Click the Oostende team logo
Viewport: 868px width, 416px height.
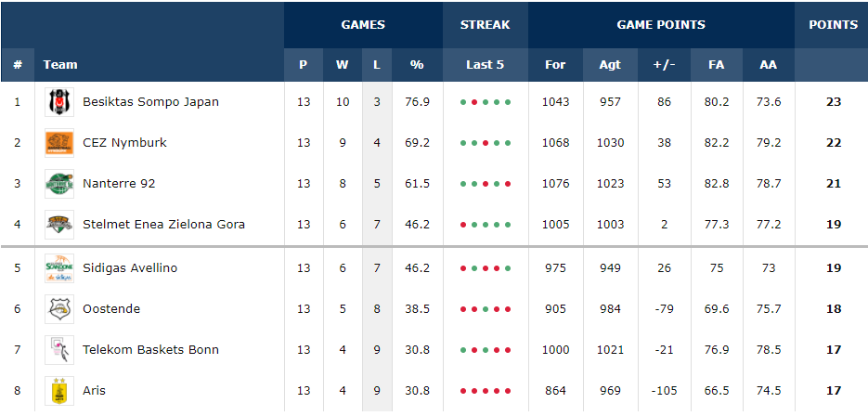point(59,309)
